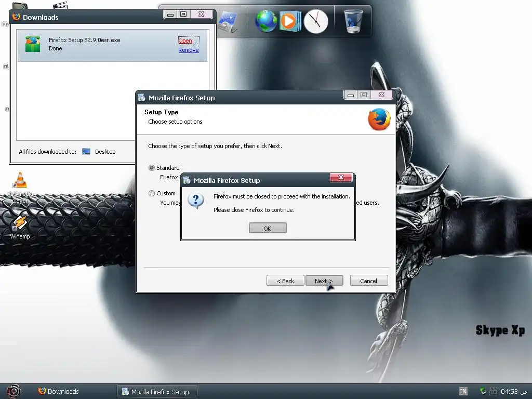This screenshot has height=399, width=532.
Task: Minimize the Mozilla Firefox Setup window
Action: coord(351,95)
